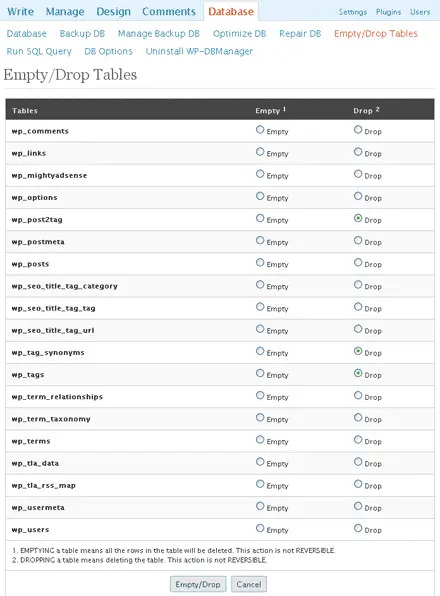
Task: Open the Plugins link
Action: [388, 12]
